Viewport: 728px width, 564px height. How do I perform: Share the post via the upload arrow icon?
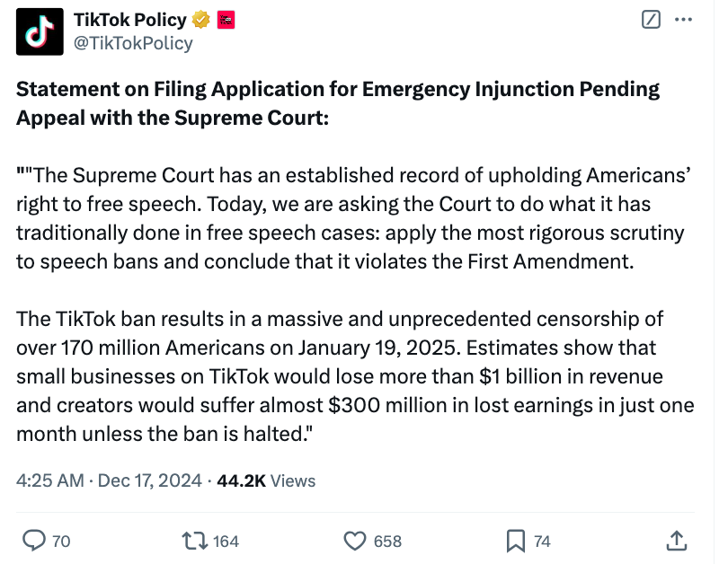click(677, 540)
